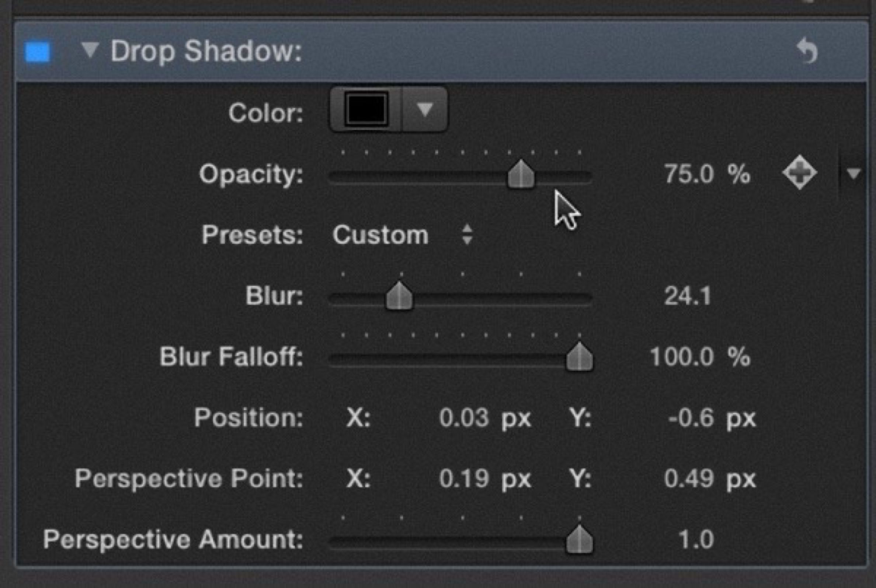Click the Blur Falloff slider handle

[579, 357]
